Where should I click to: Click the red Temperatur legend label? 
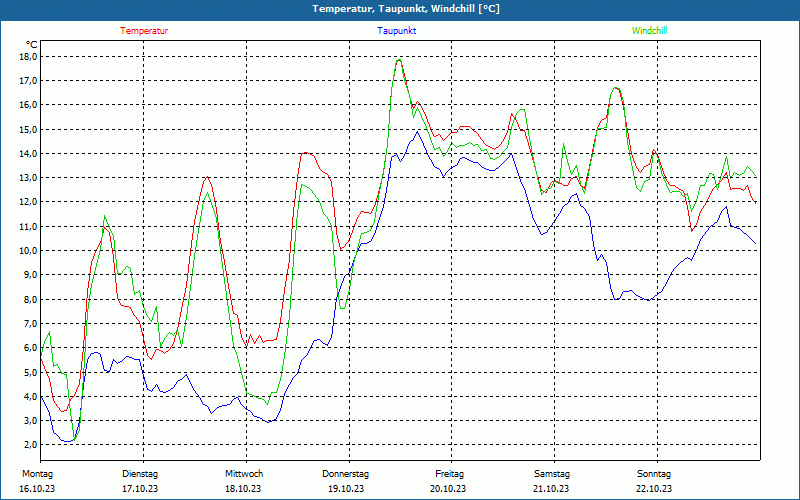click(x=144, y=31)
